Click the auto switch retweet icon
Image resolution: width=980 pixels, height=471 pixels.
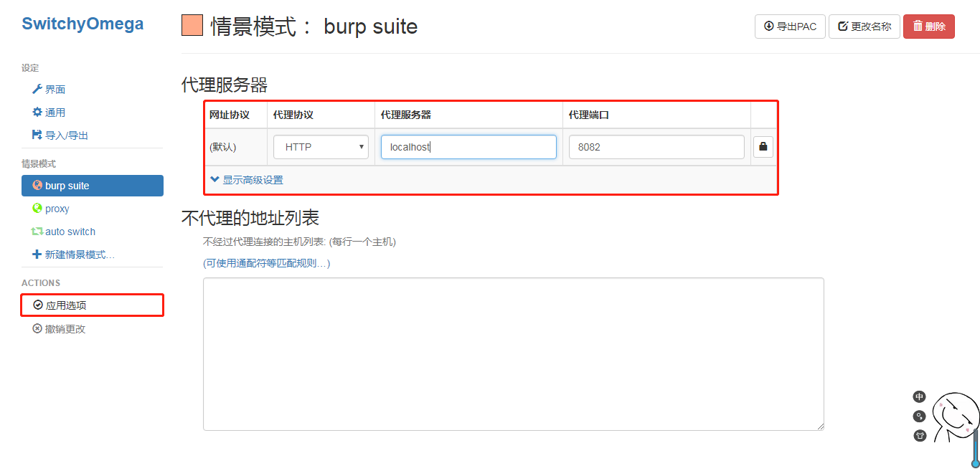(x=37, y=232)
